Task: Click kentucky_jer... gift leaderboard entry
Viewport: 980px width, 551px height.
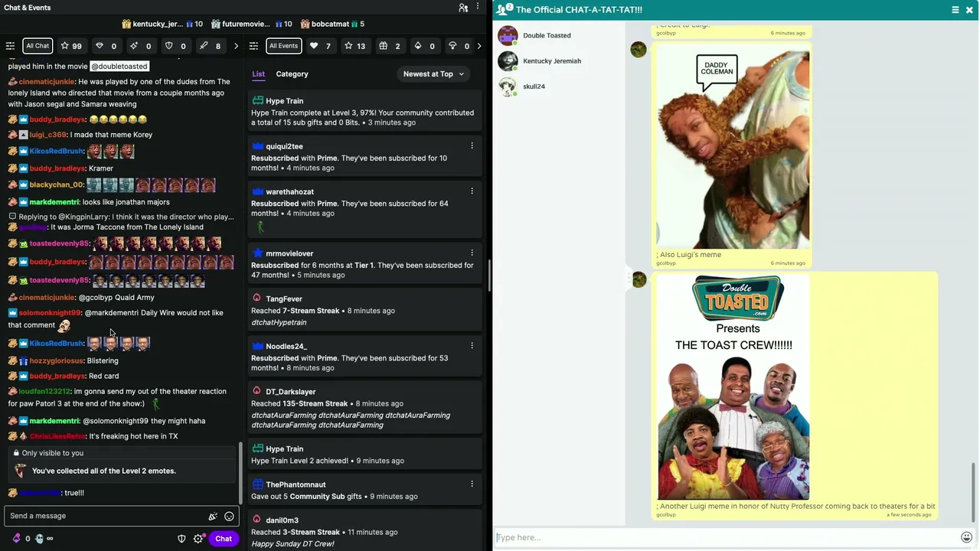Action: click(162, 24)
